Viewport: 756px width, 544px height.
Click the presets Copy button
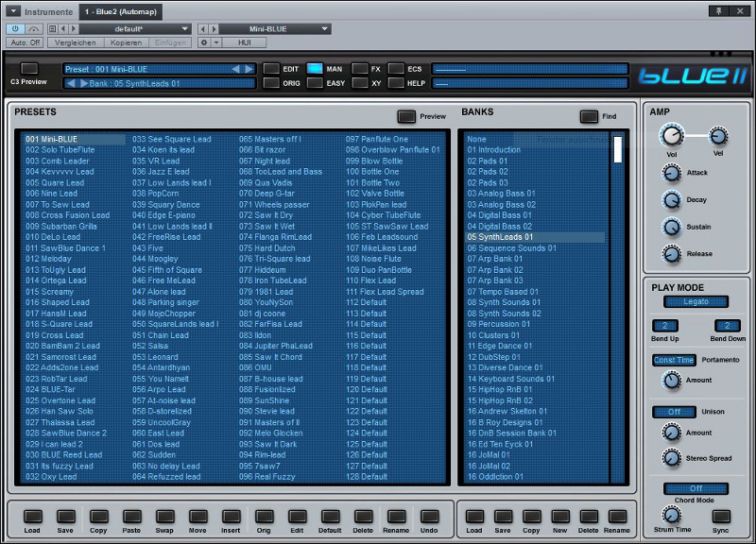pyautogui.click(x=99, y=517)
